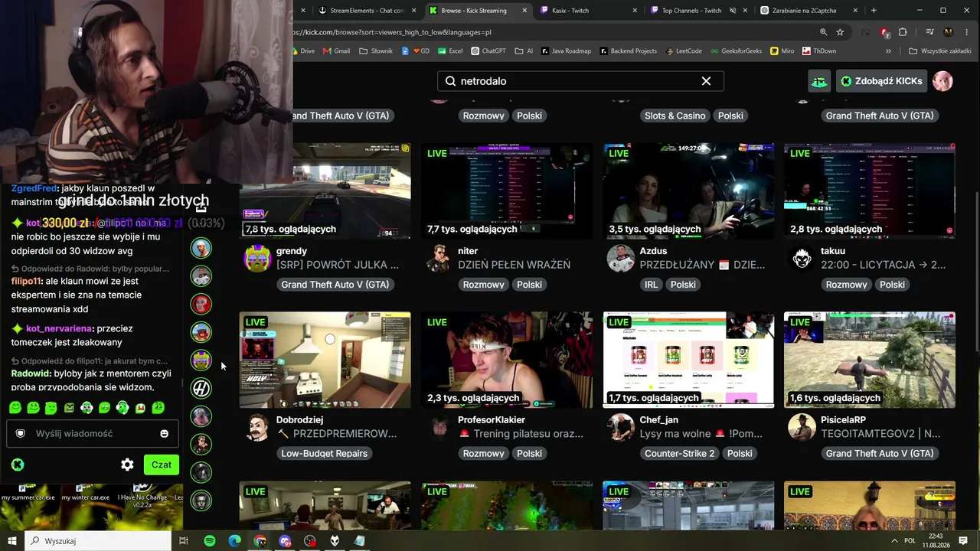Open the Windows Start menu

pos(12,541)
